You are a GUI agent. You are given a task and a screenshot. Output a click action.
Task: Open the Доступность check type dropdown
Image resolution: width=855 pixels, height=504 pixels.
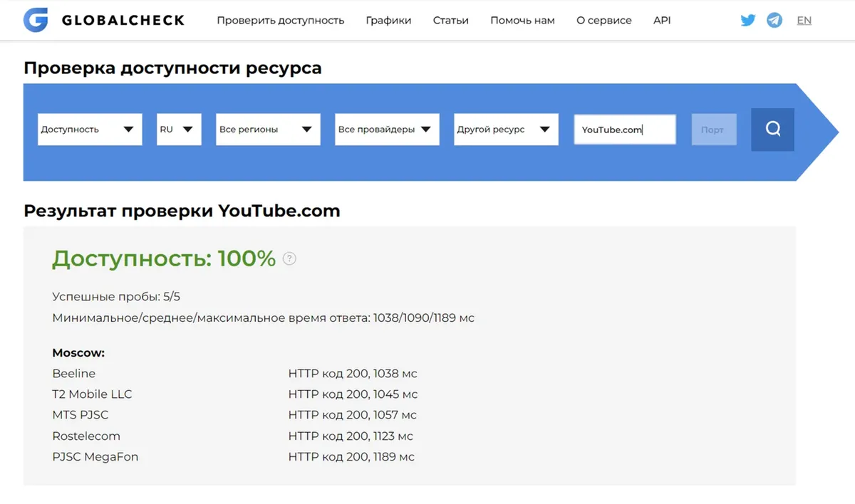pos(90,130)
